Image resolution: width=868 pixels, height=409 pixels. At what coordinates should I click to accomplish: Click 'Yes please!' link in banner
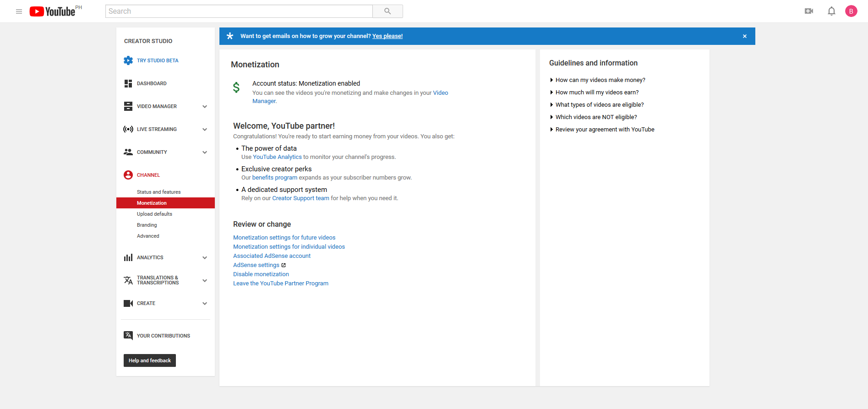[x=388, y=36]
